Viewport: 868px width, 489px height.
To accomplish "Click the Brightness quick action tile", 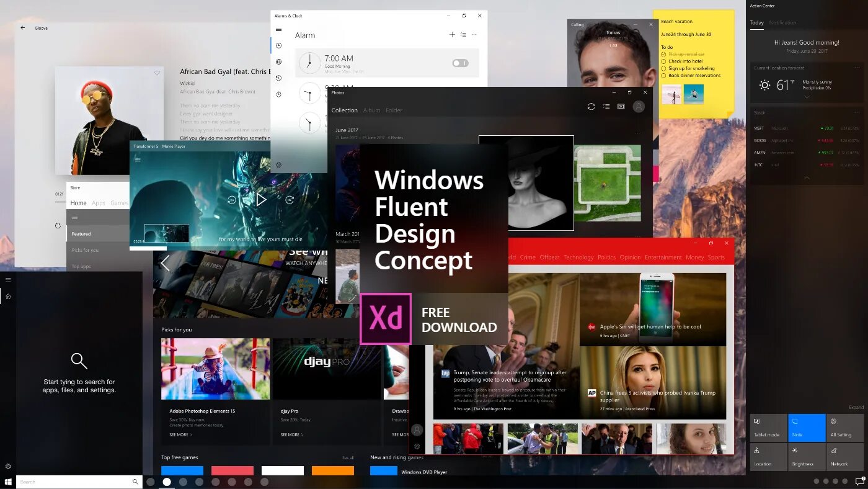I will (807, 457).
